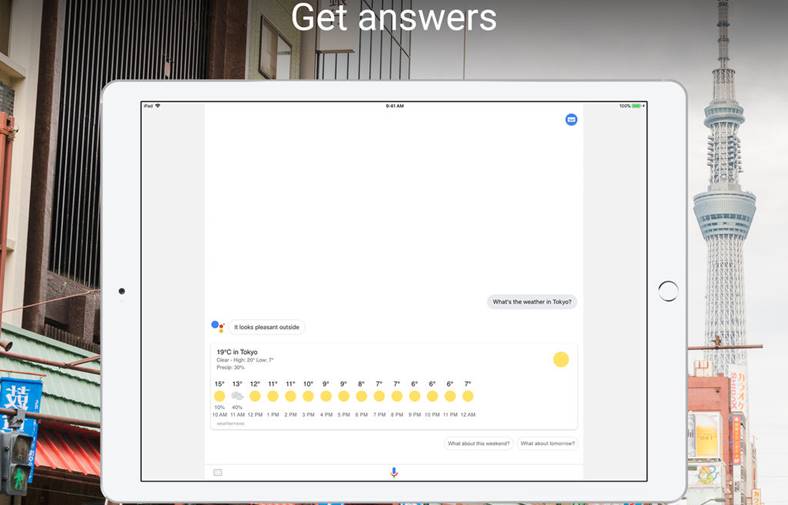Click the 100% battery percentage text
This screenshot has width=788, height=505.
tap(625, 106)
